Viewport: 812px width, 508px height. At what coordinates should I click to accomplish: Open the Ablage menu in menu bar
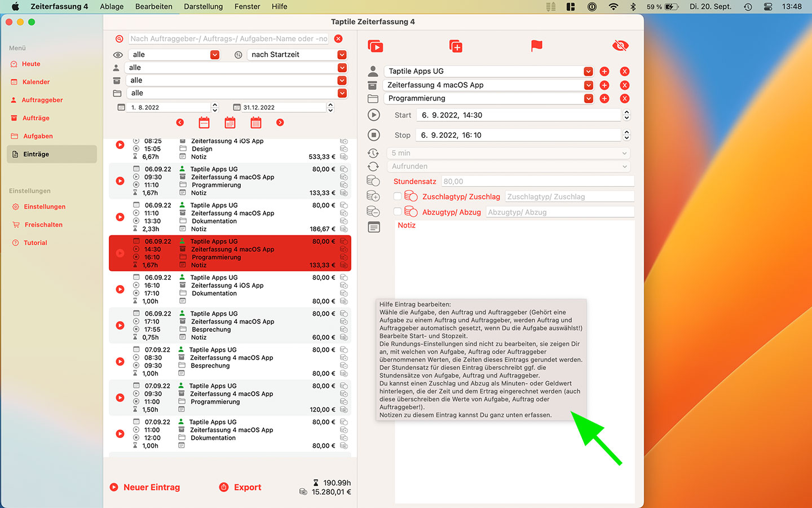112,7
